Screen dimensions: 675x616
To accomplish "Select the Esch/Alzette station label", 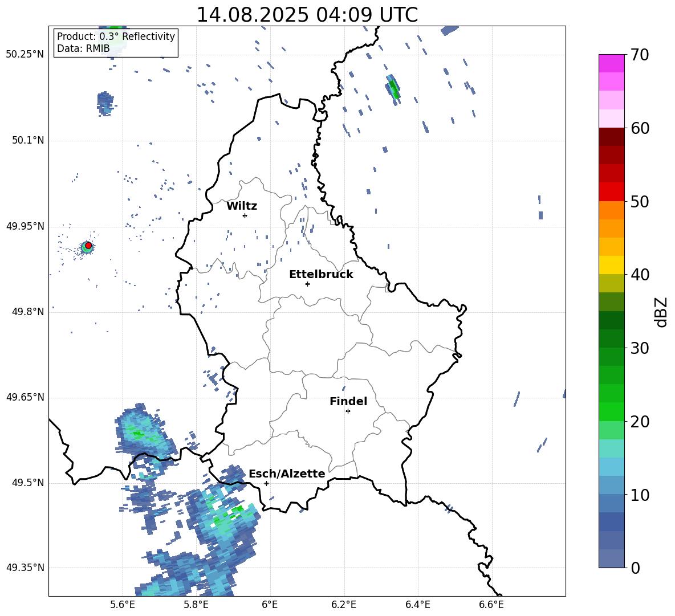I will tap(287, 474).
